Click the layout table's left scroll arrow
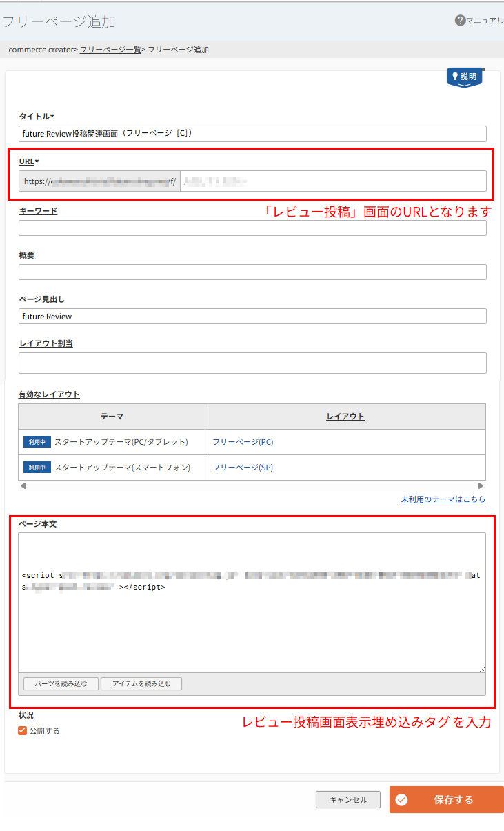 pos(23,485)
